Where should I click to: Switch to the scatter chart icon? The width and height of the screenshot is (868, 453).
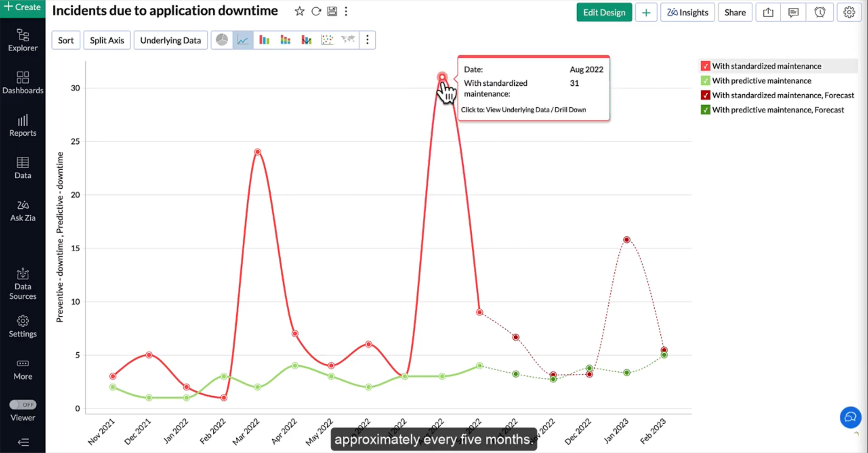[x=327, y=40]
